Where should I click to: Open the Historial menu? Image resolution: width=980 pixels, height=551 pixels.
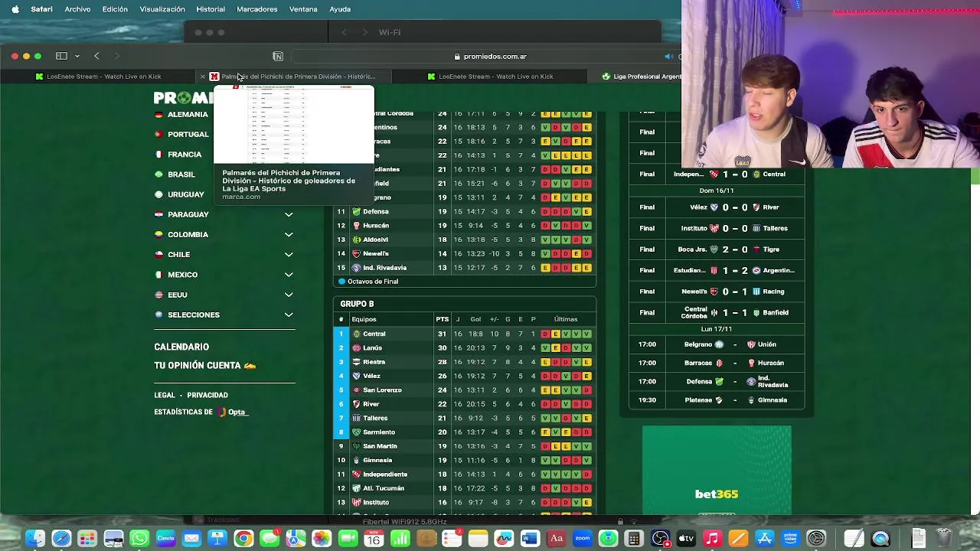point(211,9)
